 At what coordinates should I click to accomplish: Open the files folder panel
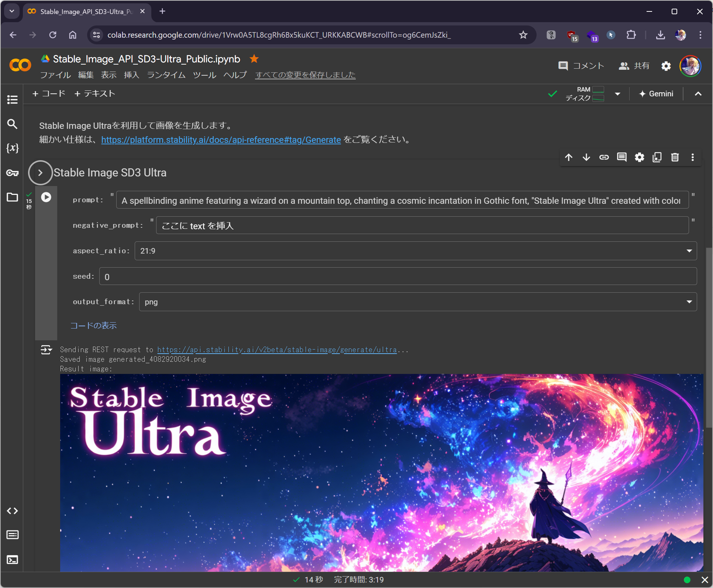pyautogui.click(x=12, y=197)
